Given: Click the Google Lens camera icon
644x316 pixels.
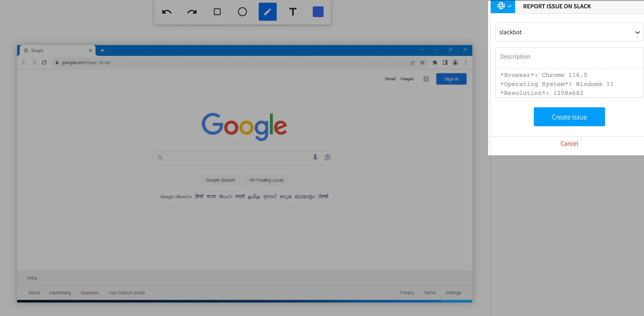Looking at the screenshot, I should [327, 157].
